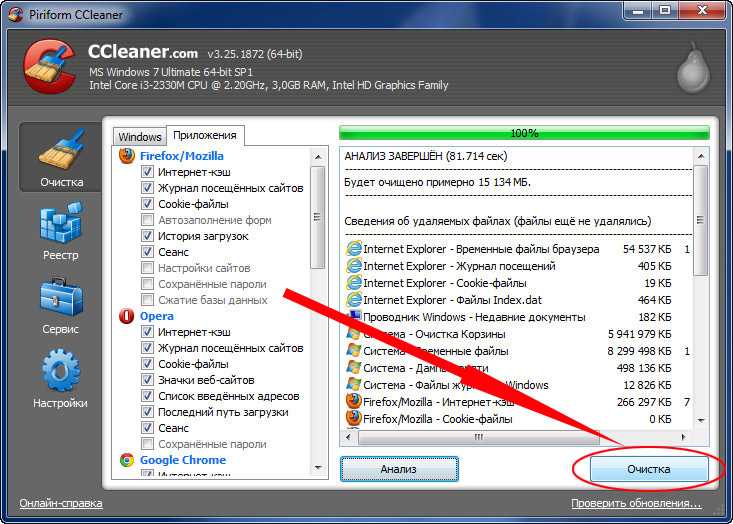Select the Internet Explorer temporary files result icon
Screen dimensions: 733x524
tap(354, 249)
